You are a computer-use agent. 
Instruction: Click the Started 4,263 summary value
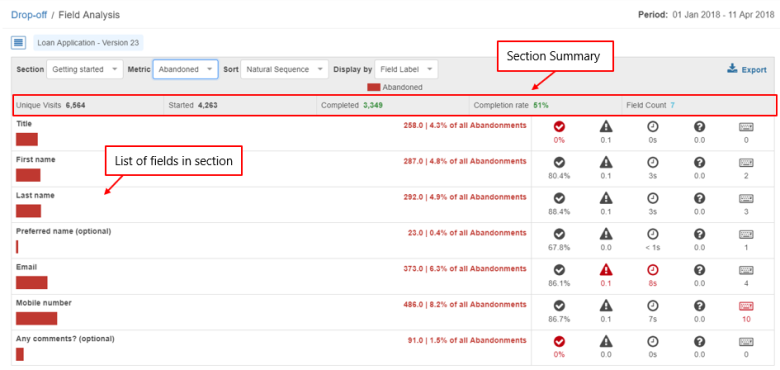coord(193,105)
